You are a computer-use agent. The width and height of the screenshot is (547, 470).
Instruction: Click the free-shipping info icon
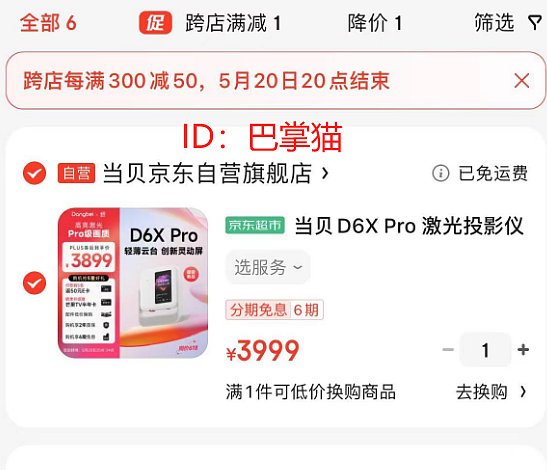click(x=441, y=173)
